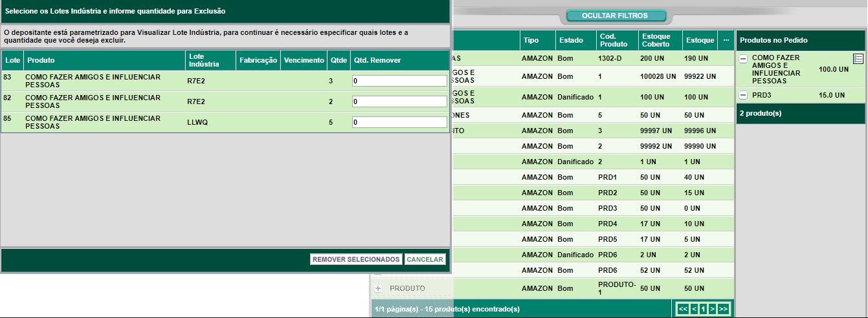
Task: Remove PRD3 from Produtos no Pedido with minus icon
Action: [744, 96]
